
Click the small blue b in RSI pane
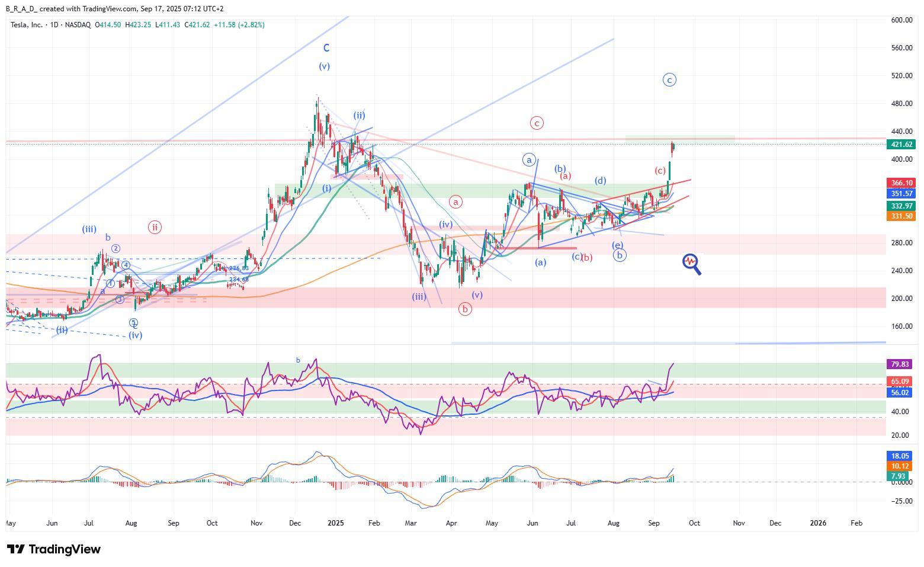pyautogui.click(x=298, y=360)
